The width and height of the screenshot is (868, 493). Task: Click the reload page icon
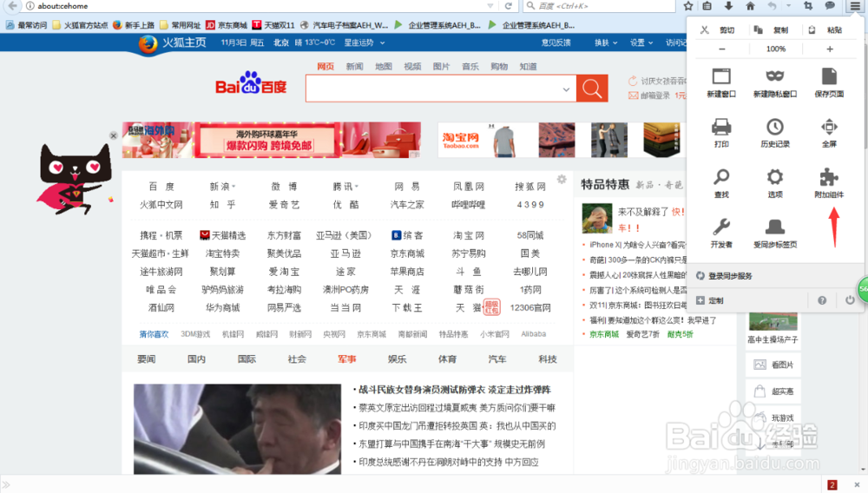508,6
